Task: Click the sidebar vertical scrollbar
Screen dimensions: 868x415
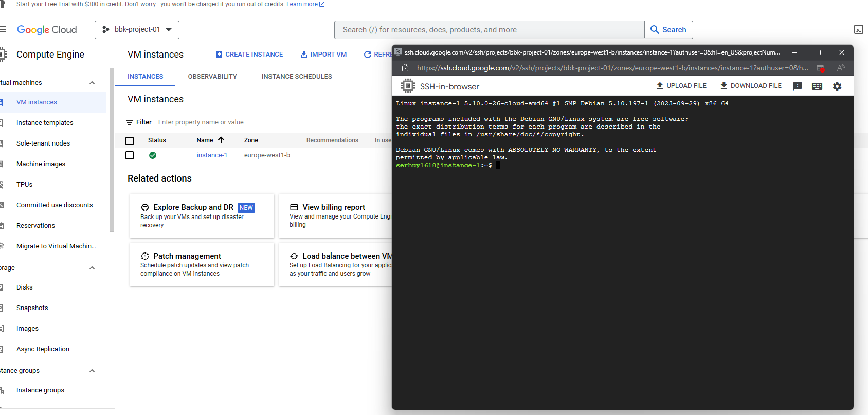Action: click(x=112, y=149)
